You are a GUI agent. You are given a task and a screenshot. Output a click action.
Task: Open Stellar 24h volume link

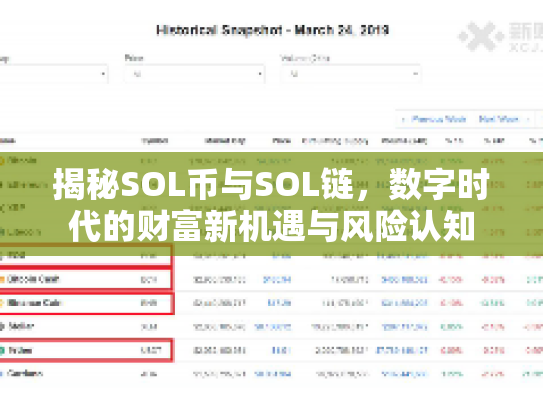pos(404,327)
